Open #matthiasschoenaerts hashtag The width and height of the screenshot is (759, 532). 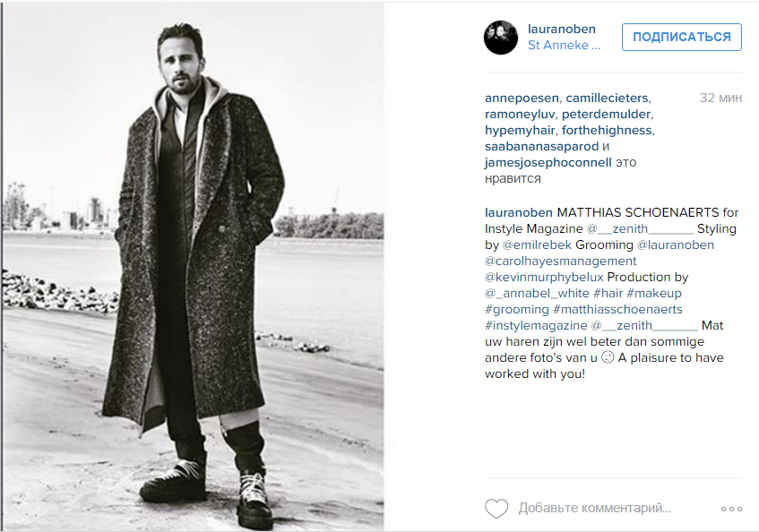tap(617, 310)
